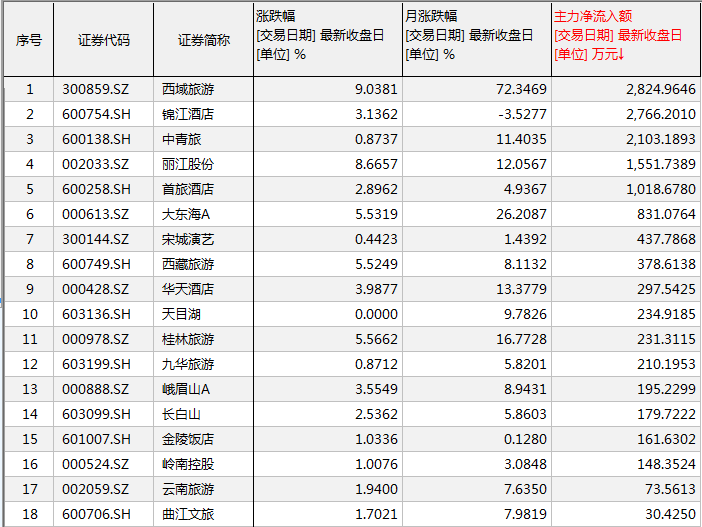Select stock code 002033.SZ

pyautogui.click(x=95, y=164)
